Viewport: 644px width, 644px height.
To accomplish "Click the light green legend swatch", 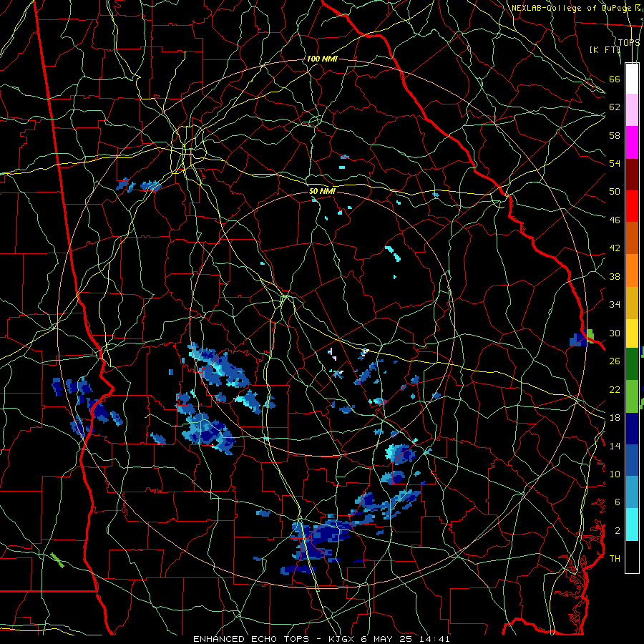I will pos(632,396).
